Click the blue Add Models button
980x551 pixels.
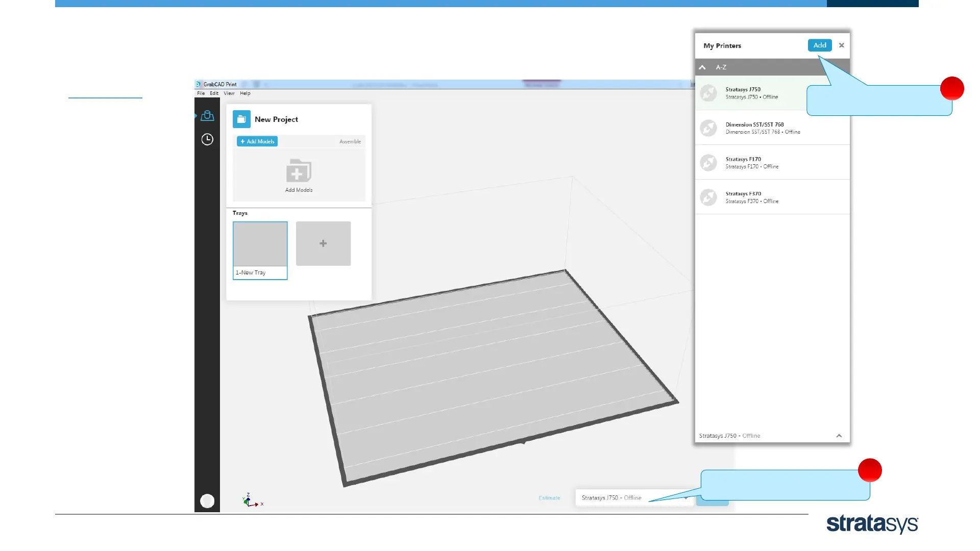pyautogui.click(x=257, y=141)
